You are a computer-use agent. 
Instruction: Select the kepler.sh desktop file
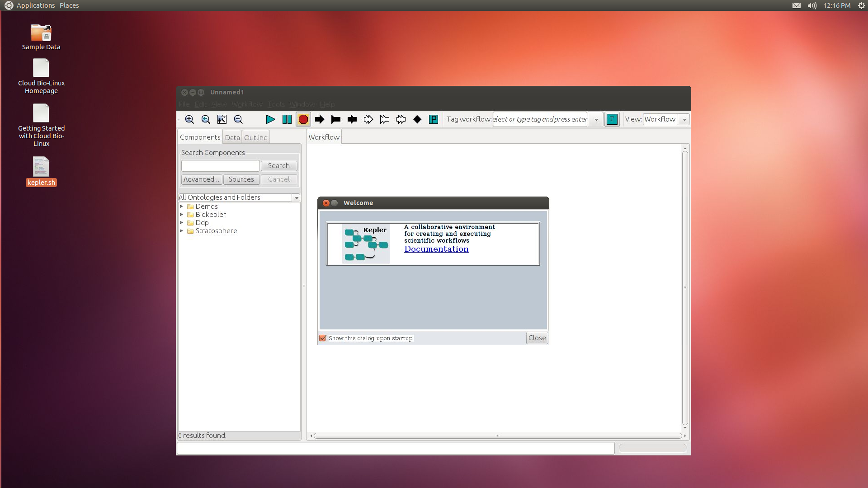[41, 172]
